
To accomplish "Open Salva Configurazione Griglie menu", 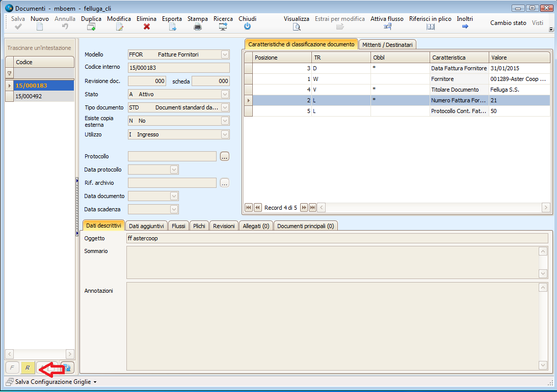I will click(51, 381).
